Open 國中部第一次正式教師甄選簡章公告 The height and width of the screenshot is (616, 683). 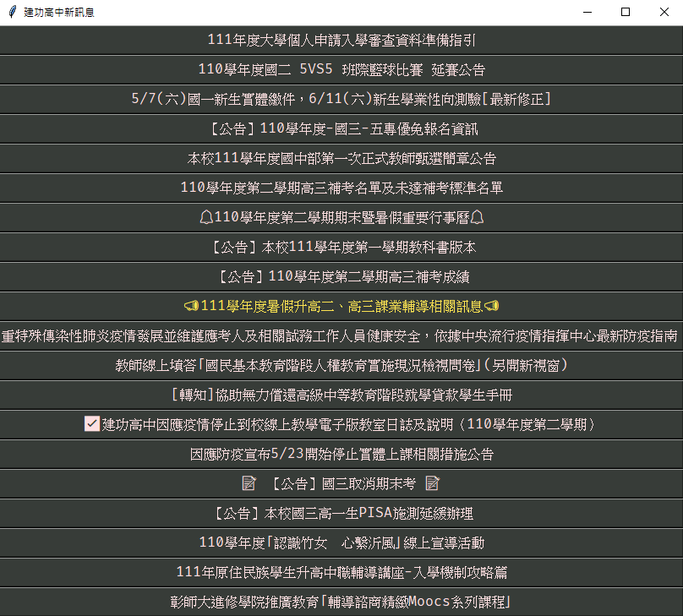click(x=341, y=159)
